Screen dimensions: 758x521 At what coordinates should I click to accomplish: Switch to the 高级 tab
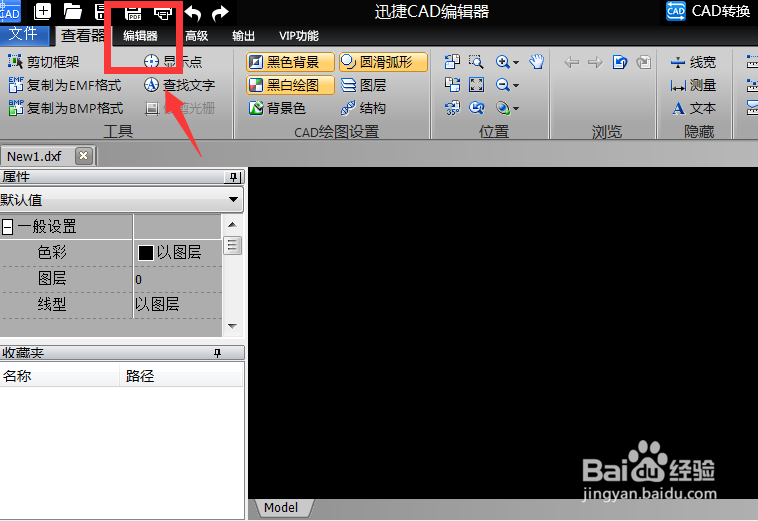pos(196,36)
